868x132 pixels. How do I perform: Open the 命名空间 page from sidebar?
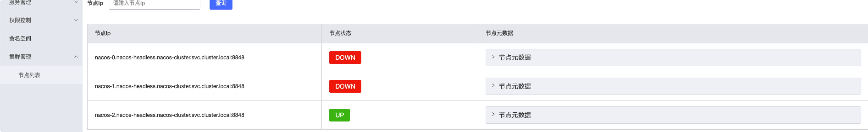(20, 38)
